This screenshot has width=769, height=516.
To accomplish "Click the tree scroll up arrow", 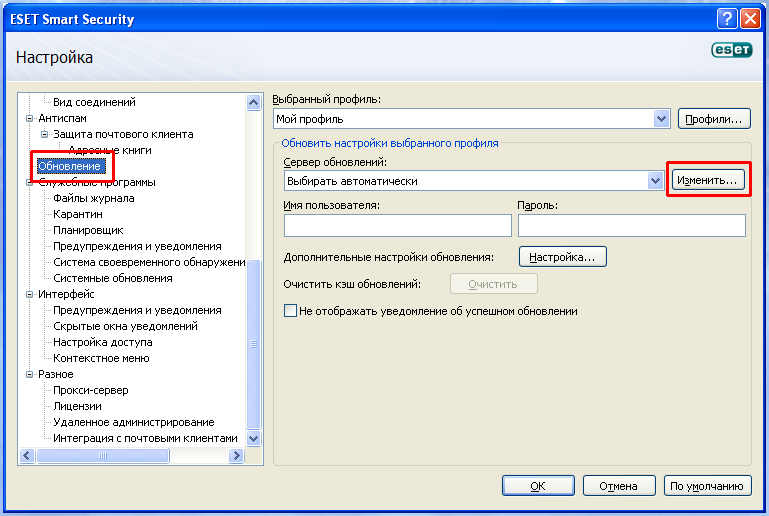I will click(254, 103).
